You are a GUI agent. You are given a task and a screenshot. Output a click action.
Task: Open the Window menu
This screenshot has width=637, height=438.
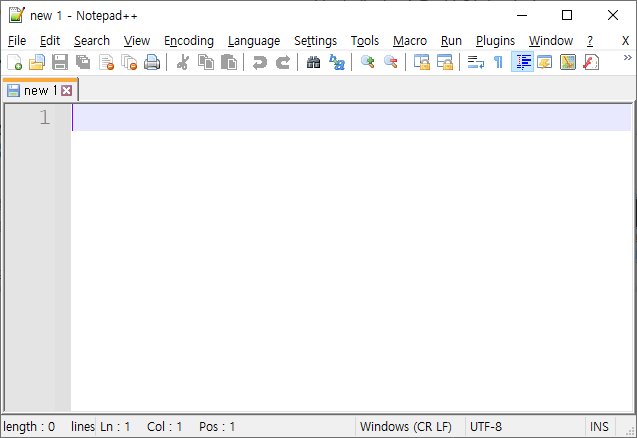pyautogui.click(x=551, y=41)
